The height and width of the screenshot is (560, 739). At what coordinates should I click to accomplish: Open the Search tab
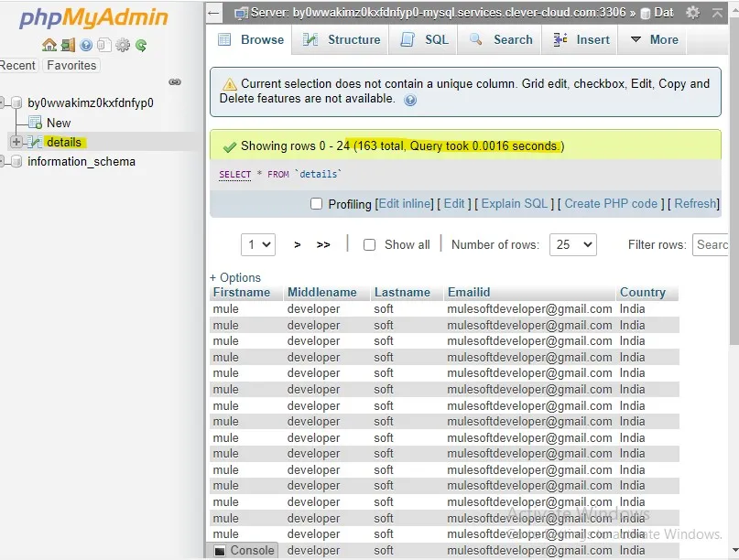point(501,39)
